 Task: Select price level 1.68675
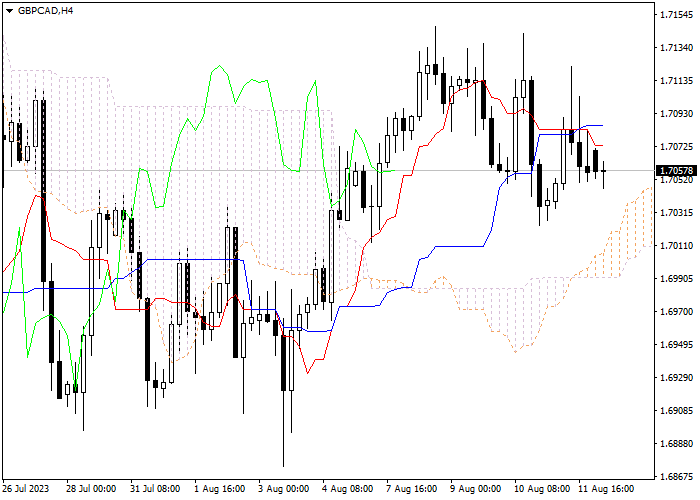676,477
